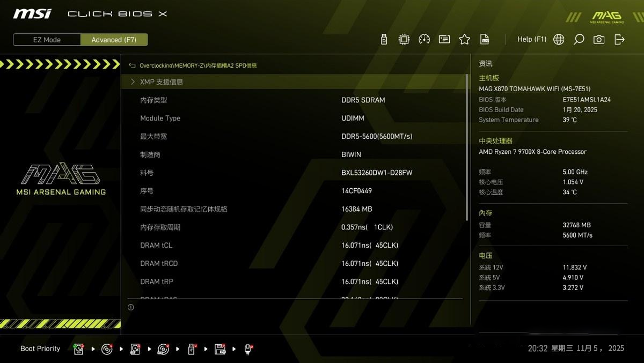Image resolution: width=644 pixels, height=363 pixels.
Task: Select the 料号 row
Action: [295, 173]
